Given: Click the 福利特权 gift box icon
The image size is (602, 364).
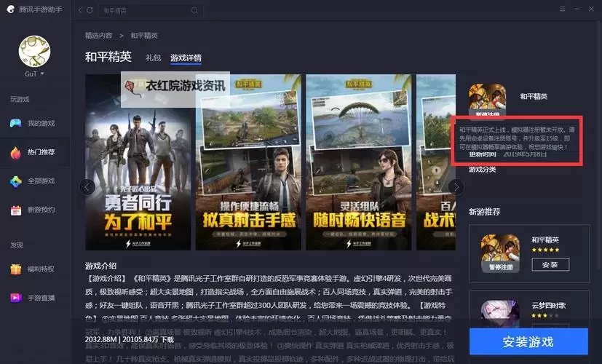Looking at the screenshot, I should pyautogui.click(x=16, y=269).
